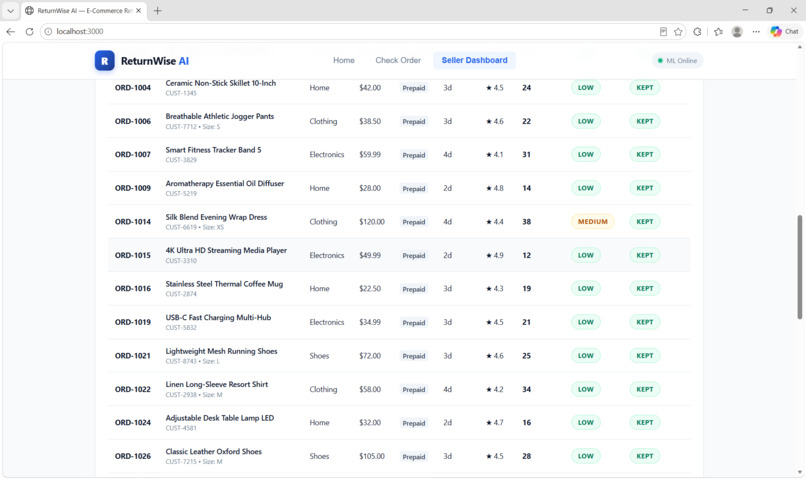Open the Check Order nav item
The height and width of the screenshot is (479, 806).
click(398, 60)
